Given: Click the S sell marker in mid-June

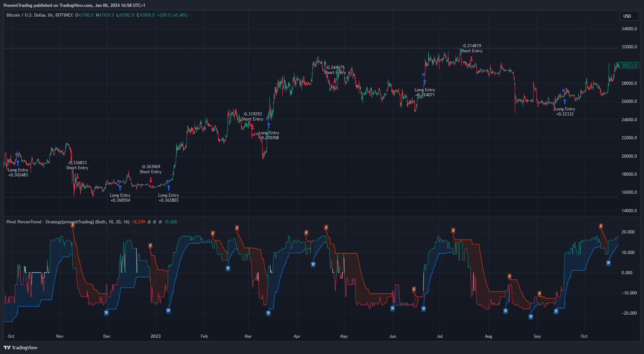Looking at the screenshot, I should click(x=414, y=289).
